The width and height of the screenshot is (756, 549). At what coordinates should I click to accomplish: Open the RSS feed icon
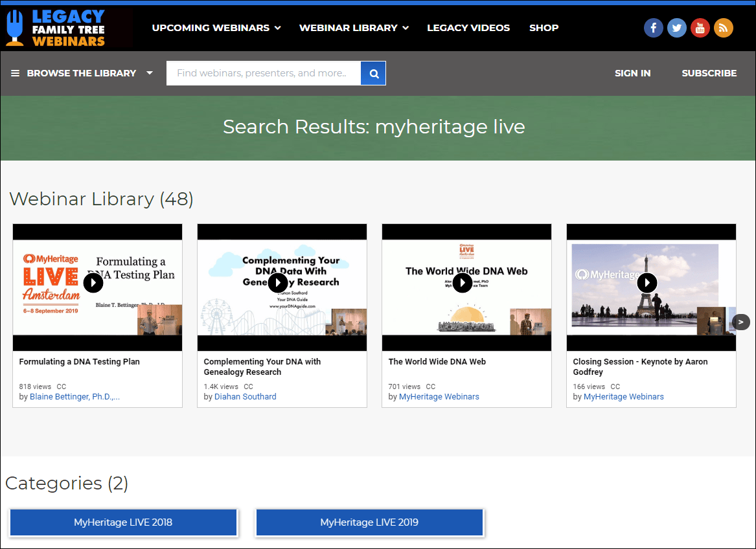click(x=723, y=28)
